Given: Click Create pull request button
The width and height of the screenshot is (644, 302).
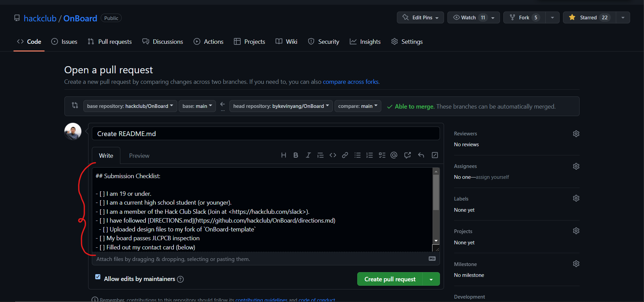Looking at the screenshot, I should click(390, 279).
